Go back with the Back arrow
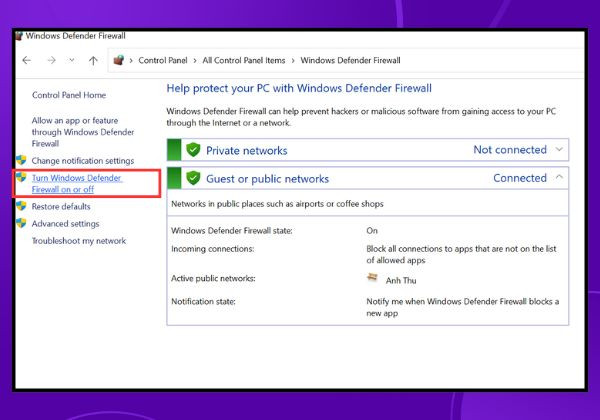The height and width of the screenshot is (420, 600). click(26, 60)
